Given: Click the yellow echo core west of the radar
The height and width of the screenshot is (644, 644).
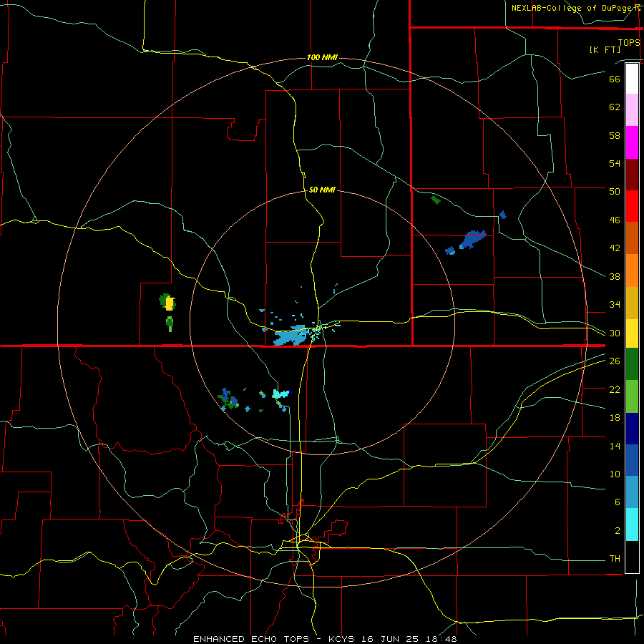Looking at the screenshot, I should (x=169, y=303).
